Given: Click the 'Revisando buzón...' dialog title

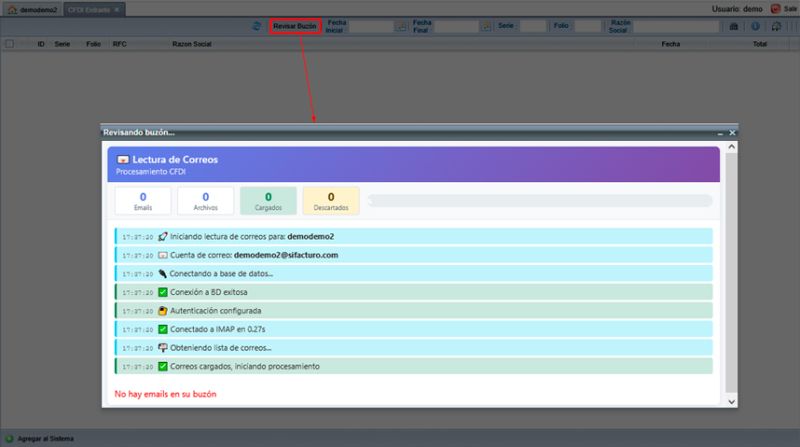Looking at the screenshot, I should pos(139,132).
